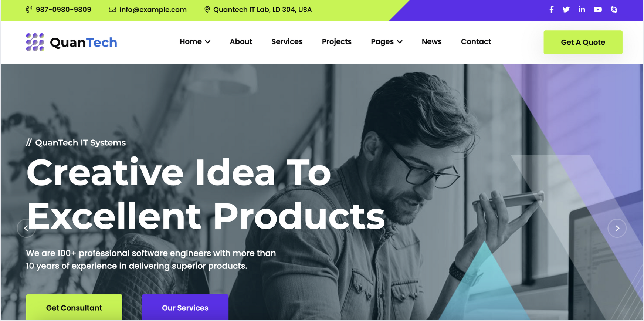
Task: Click the Get Consultant button
Action: pos(74,307)
